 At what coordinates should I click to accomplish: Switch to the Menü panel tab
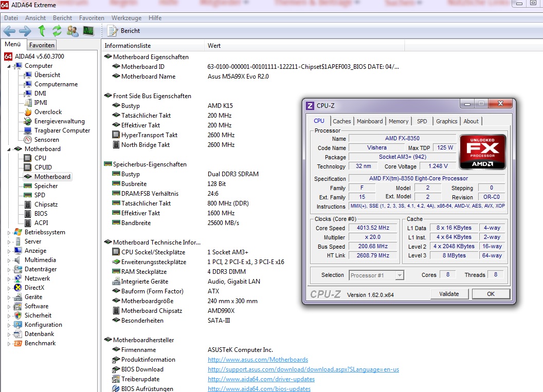[x=13, y=44]
